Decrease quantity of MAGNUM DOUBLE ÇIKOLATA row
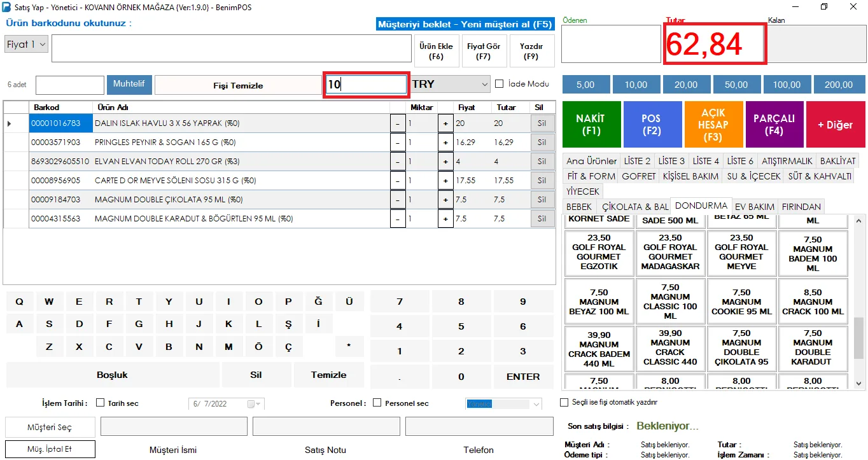Image resolution: width=868 pixels, height=460 pixels. pyautogui.click(x=398, y=200)
